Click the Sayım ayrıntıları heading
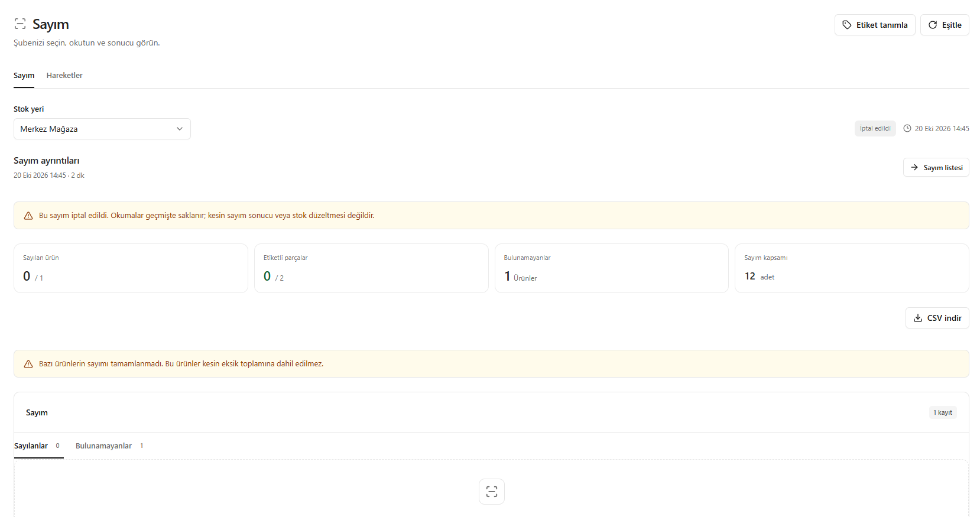Viewport: 980px width, 517px height. click(47, 161)
